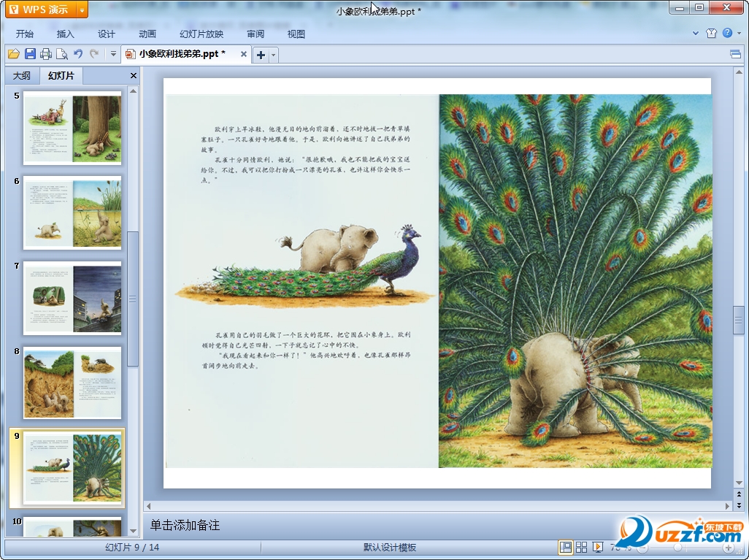Click the main editor vertical scroll up arrow
The height and width of the screenshot is (560, 749).
coord(739,72)
